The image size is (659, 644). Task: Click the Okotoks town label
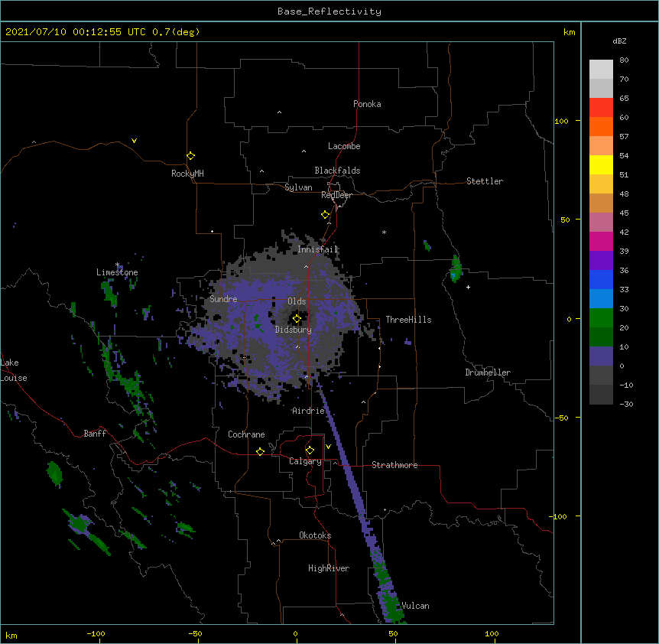tap(315, 535)
